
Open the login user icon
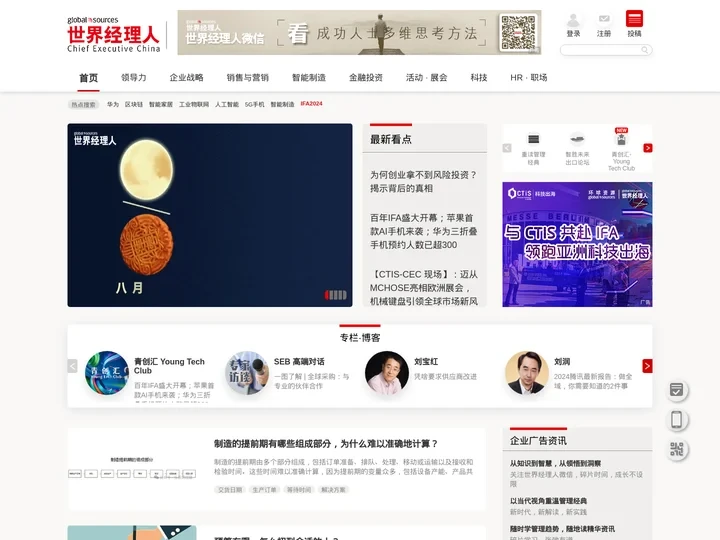(573, 20)
